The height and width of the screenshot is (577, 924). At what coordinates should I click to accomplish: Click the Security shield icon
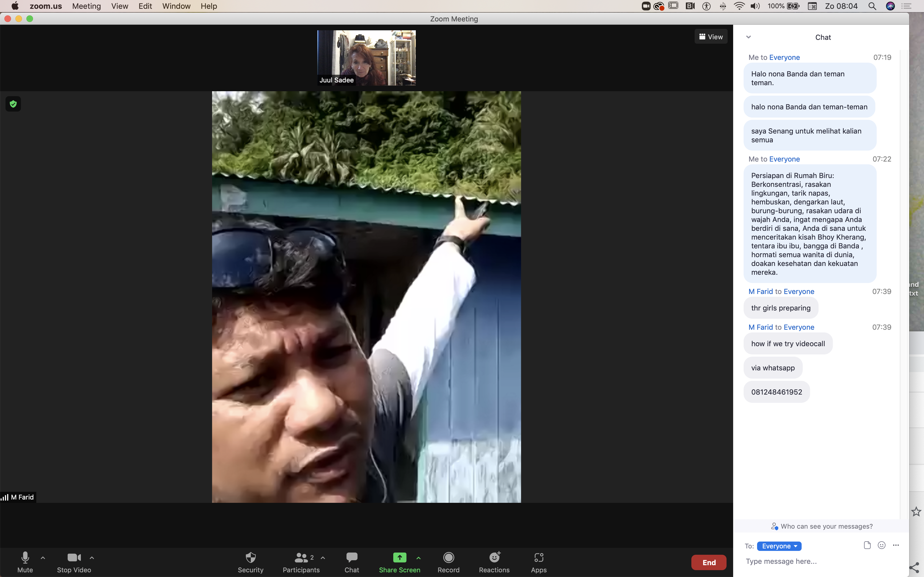click(x=251, y=557)
